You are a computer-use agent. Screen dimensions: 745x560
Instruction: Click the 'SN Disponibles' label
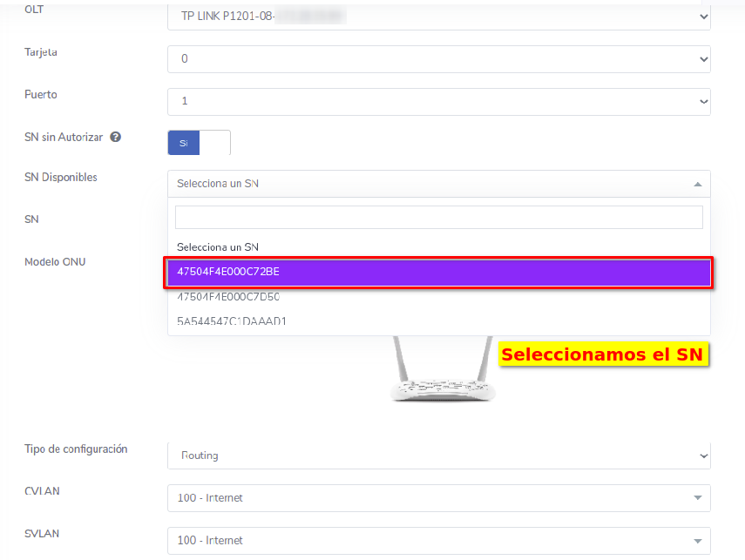coord(61,178)
